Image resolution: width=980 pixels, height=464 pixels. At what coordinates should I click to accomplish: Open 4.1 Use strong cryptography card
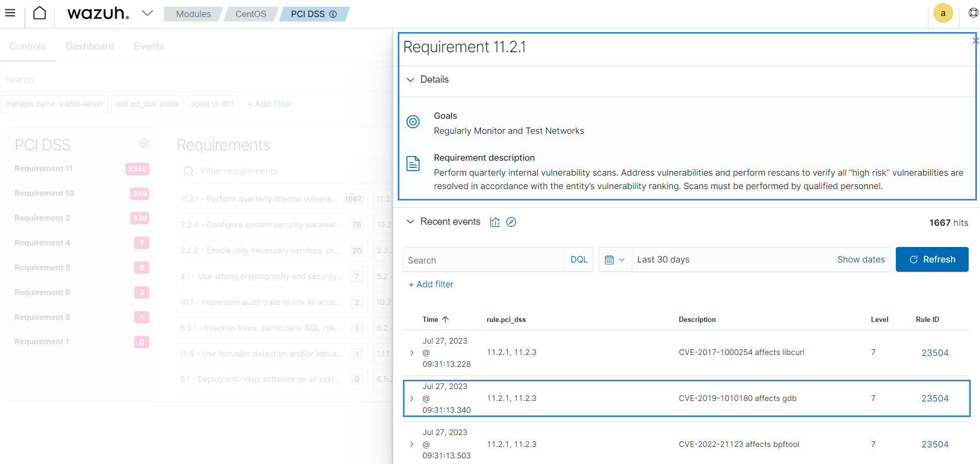tap(272, 276)
